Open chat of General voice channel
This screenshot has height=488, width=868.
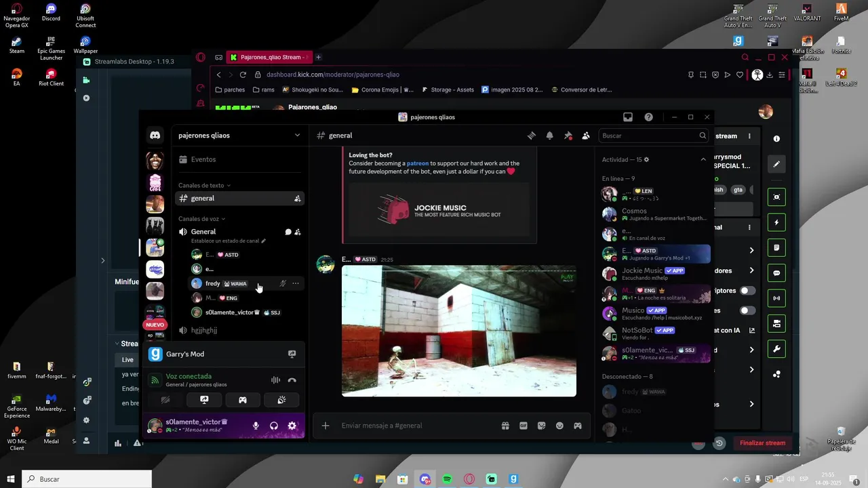point(288,232)
